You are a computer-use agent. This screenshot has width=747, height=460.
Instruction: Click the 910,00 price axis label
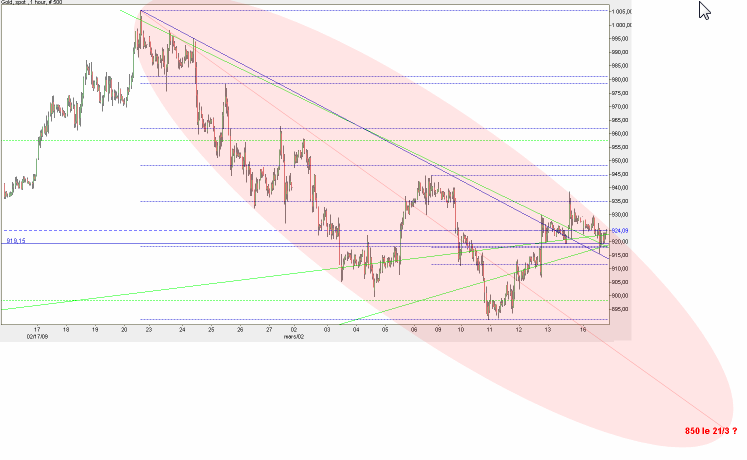(x=620, y=269)
